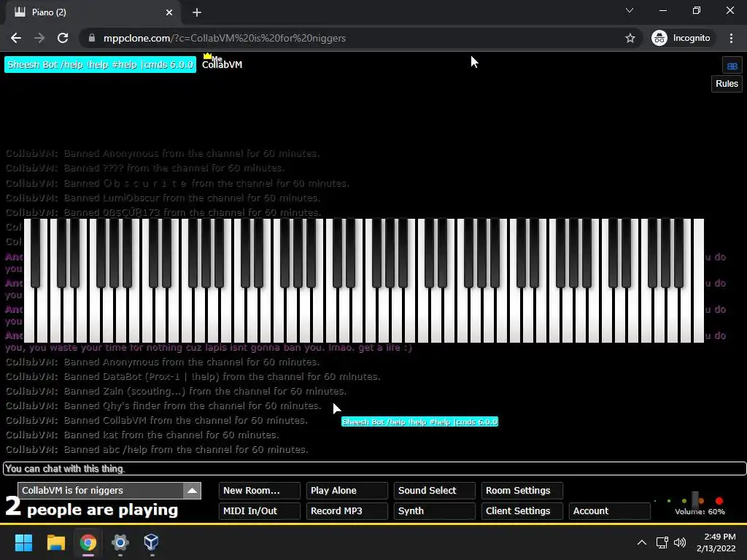Click 'Banned DataBot (Prox-1 | !help)' message
This screenshot has width=747, height=560.
tap(193, 377)
